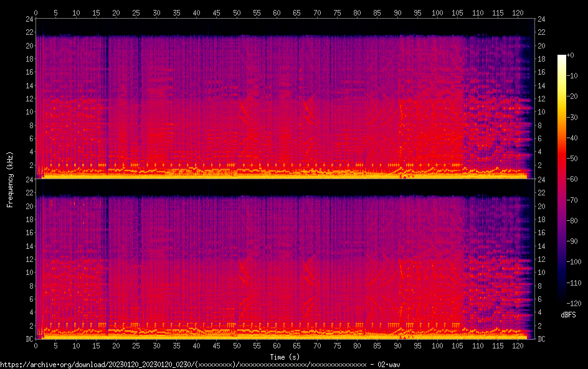Click the 'Frequency (kHz)' vertical axis label
588x369 pixels.
tap(10, 179)
